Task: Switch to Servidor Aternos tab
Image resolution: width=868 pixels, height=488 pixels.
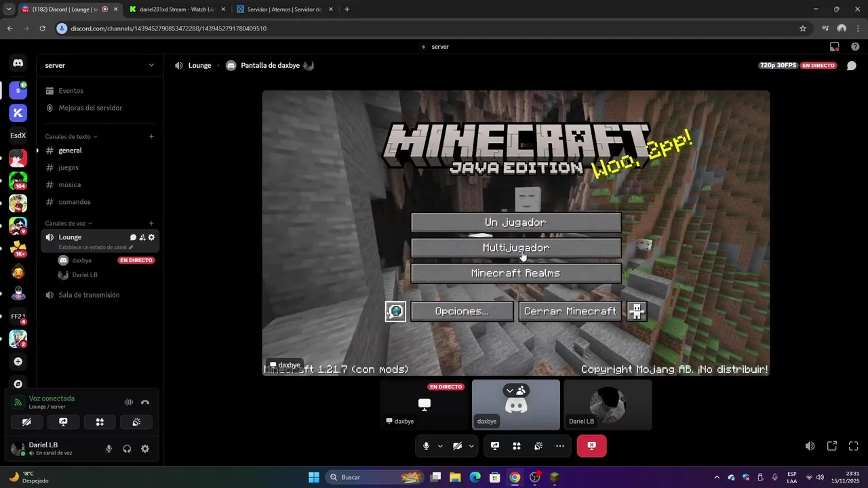Action: [x=285, y=9]
